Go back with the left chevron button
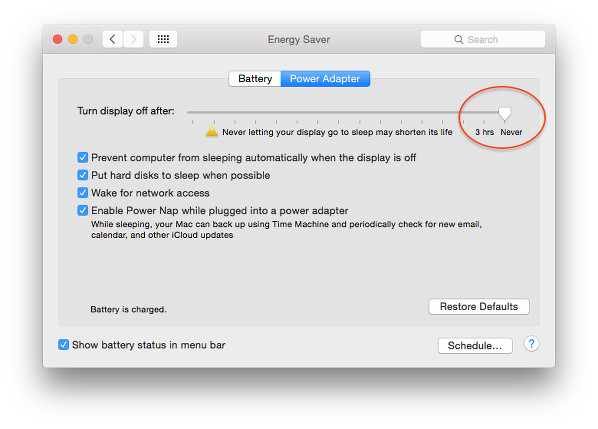Viewport: 598px width, 429px height. [x=113, y=39]
